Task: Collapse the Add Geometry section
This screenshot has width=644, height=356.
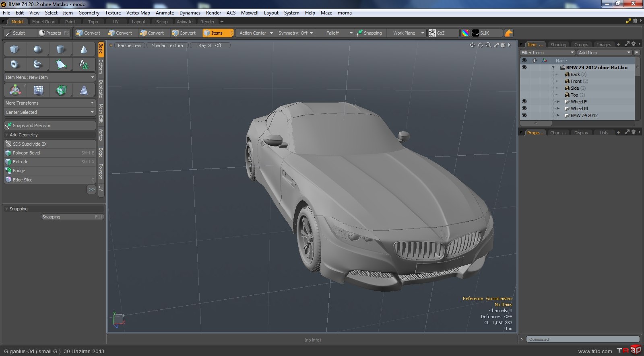Action: coord(7,135)
